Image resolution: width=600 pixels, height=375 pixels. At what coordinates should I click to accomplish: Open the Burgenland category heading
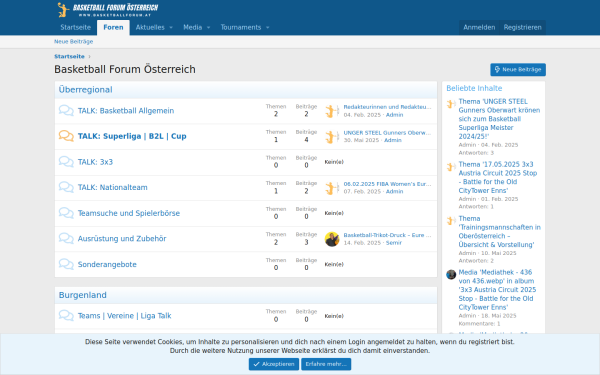coord(83,295)
